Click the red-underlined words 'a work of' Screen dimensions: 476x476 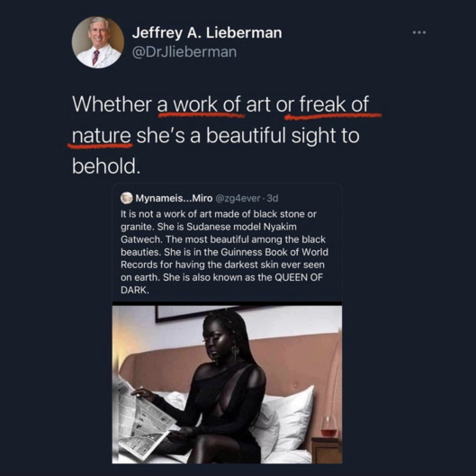click(199, 104)
